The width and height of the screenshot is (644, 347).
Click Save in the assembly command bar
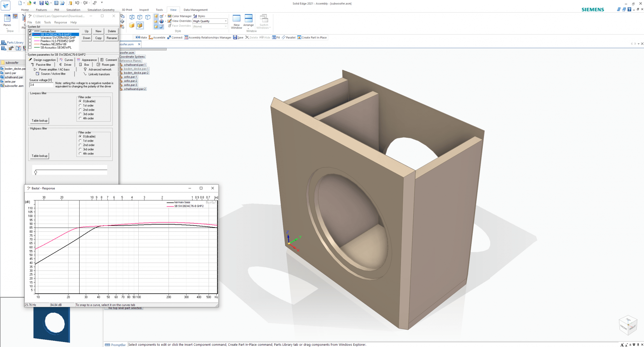238,37
